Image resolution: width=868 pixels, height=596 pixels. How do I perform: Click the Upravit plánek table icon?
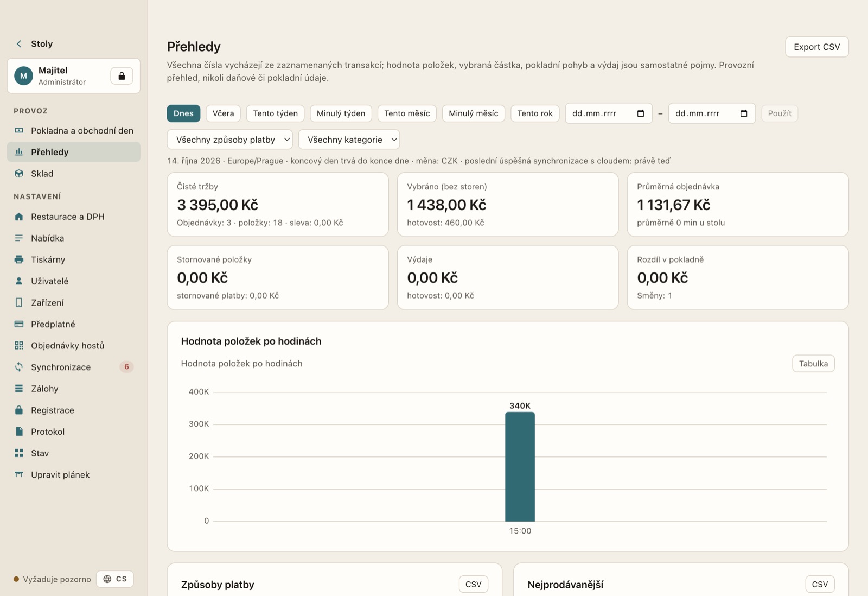coord(19,474)
